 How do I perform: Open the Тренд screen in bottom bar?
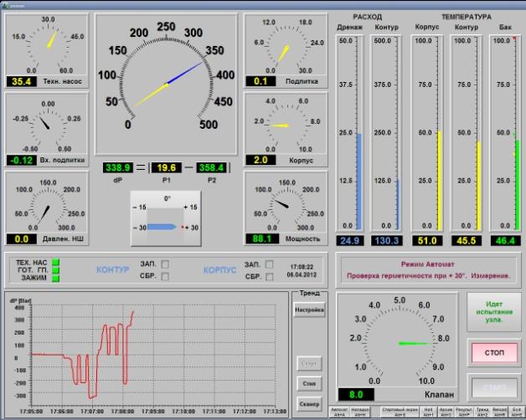[x=482, y=412]
